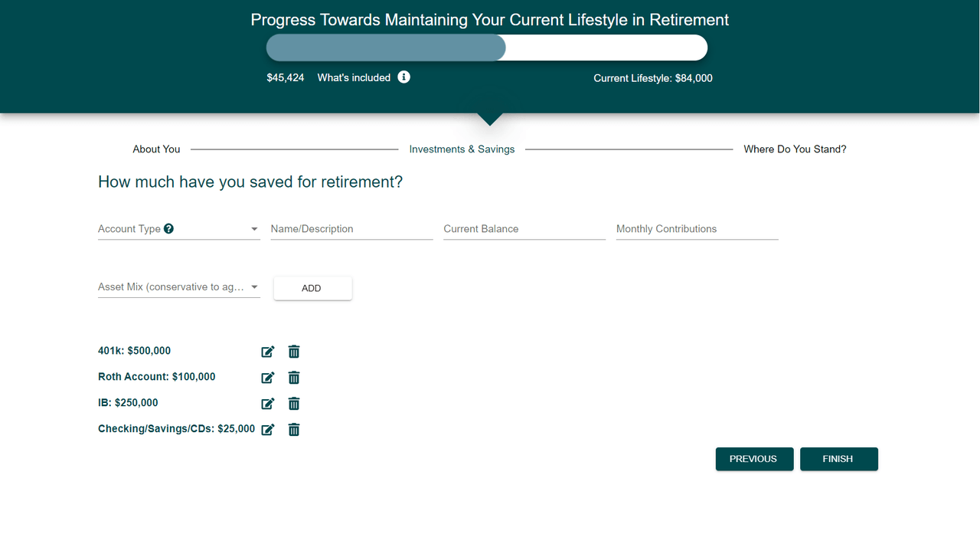The height and width of the screenshot is (560, 980).
Task: Focus the Monthly Contributions field
Action: tap(697, 228)
